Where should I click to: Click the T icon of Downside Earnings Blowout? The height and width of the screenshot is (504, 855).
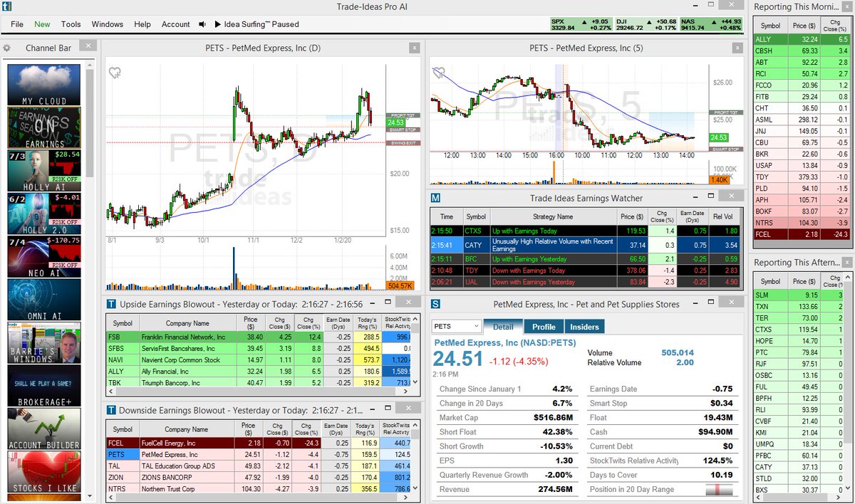coord(111,411)
